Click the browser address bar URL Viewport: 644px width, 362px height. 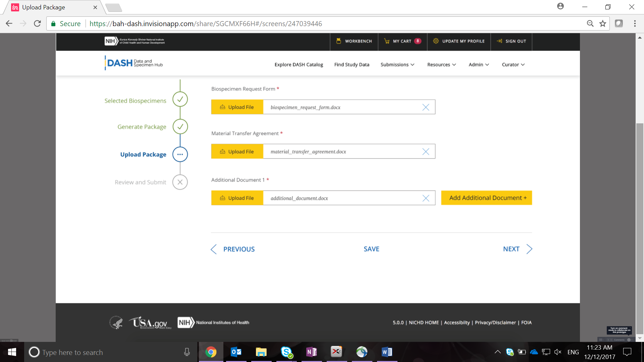point(206,23)
